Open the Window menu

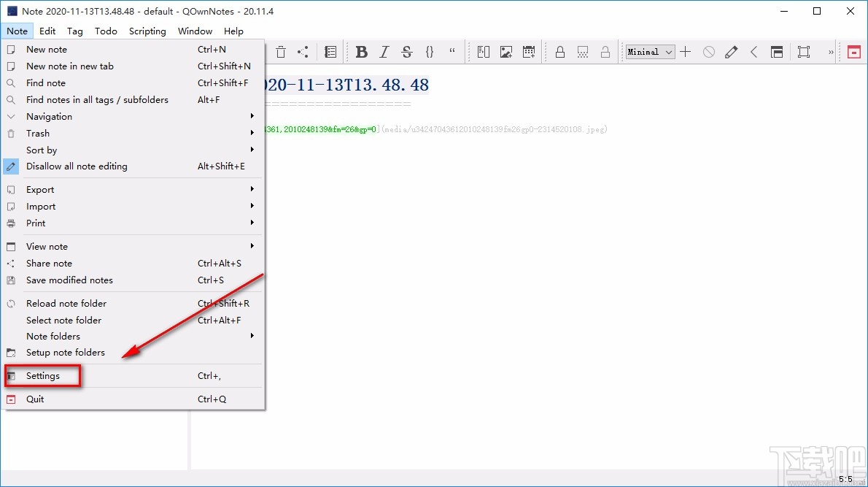pos(195,31)
